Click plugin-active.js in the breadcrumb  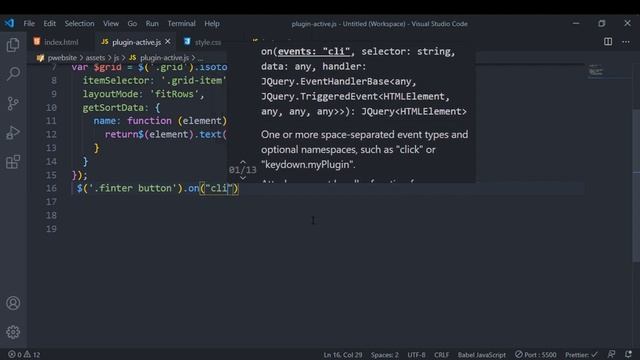164,58
